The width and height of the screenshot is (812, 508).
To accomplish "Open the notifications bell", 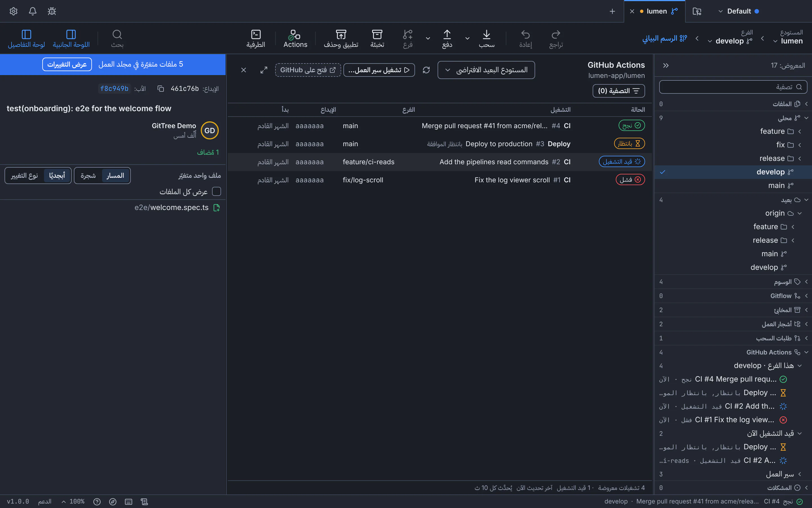I will click(x=32, y=11).
